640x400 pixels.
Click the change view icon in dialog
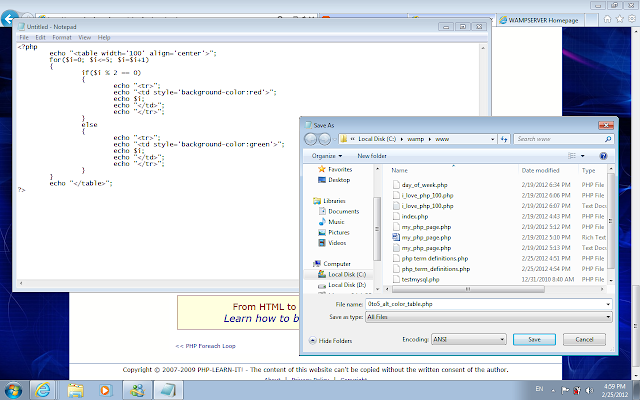point(572,156)
